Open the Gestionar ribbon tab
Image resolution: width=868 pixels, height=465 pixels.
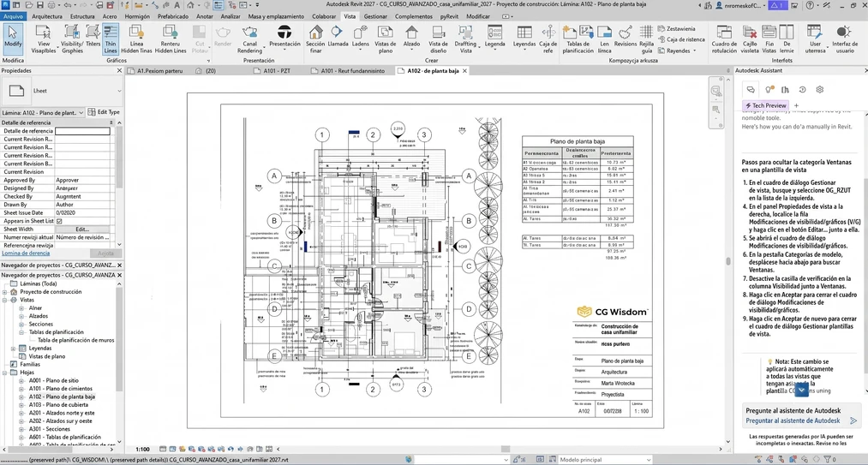pyautogui.click(x=375, y=16)
